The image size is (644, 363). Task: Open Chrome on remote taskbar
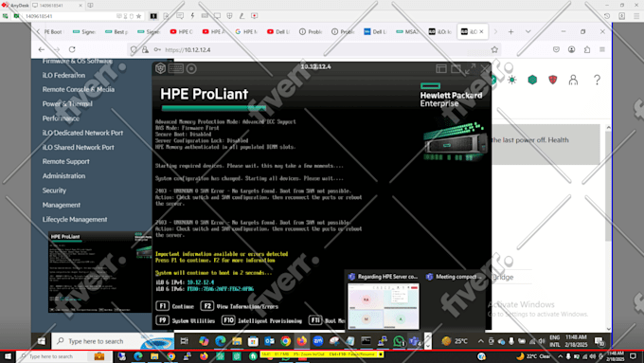(286, 341)
